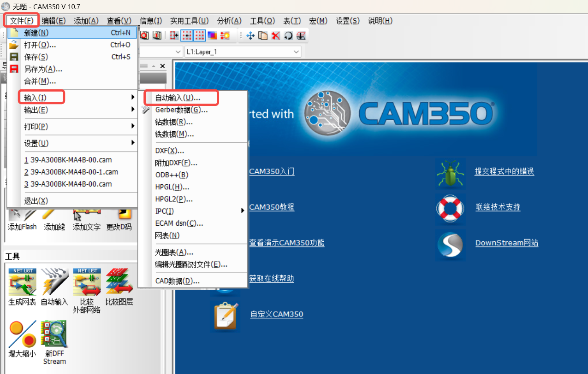Image resolution: width=588 pixels, height=374 pixels.
Task: Expand the 设置(U) submenu in the File menu
Action: pyautogui.click(x=72, y=143)
